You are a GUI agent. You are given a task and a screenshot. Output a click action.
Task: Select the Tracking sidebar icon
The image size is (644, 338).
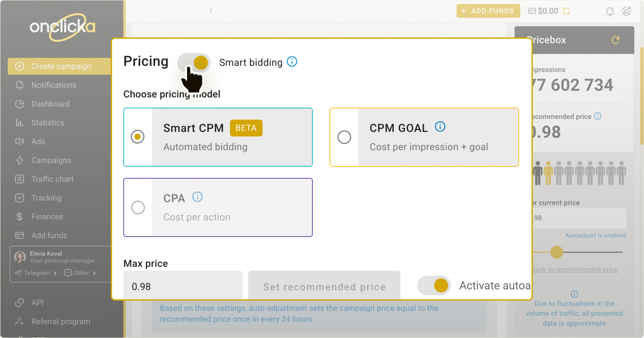[19, 198]
